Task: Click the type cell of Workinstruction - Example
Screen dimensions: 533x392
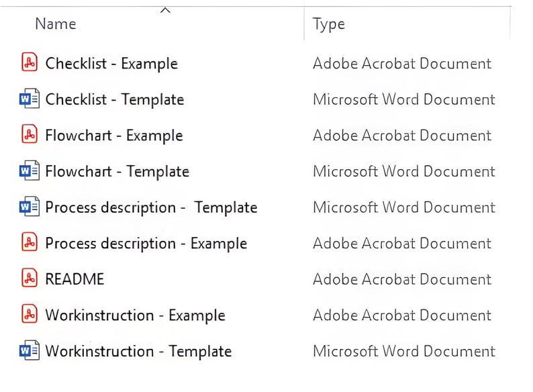Action: coord(402,315)
